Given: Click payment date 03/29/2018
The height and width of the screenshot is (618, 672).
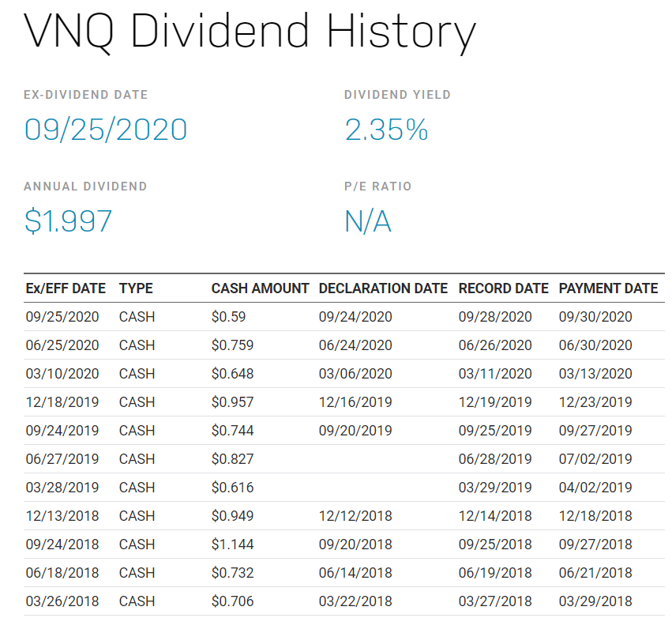Looking at the screenshot, I should click(595, 601).
